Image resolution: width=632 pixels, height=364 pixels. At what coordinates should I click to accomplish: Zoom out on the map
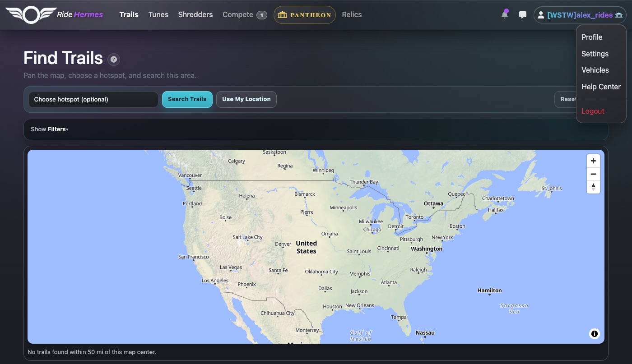(593, 174)
